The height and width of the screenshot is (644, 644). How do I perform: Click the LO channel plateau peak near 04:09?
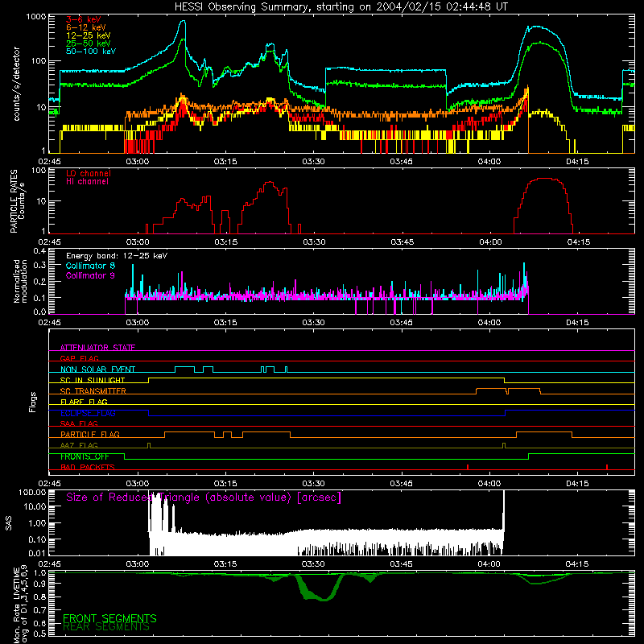click(545, 179)
